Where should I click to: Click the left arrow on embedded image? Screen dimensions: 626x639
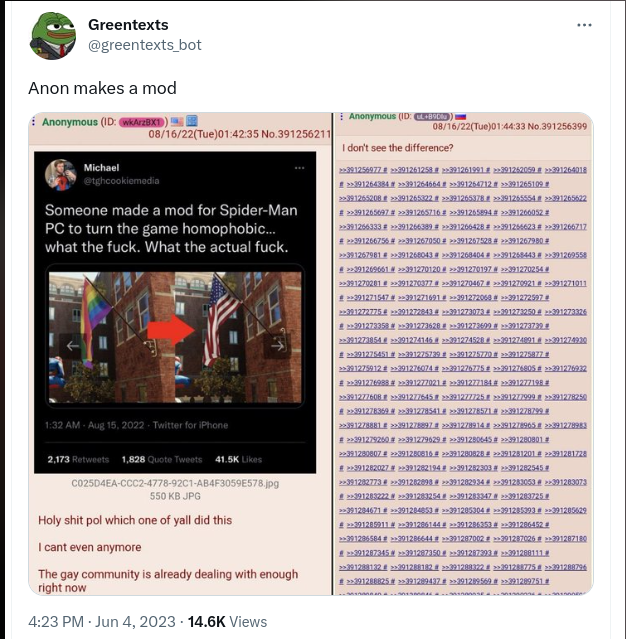click(x=73, y=346)
